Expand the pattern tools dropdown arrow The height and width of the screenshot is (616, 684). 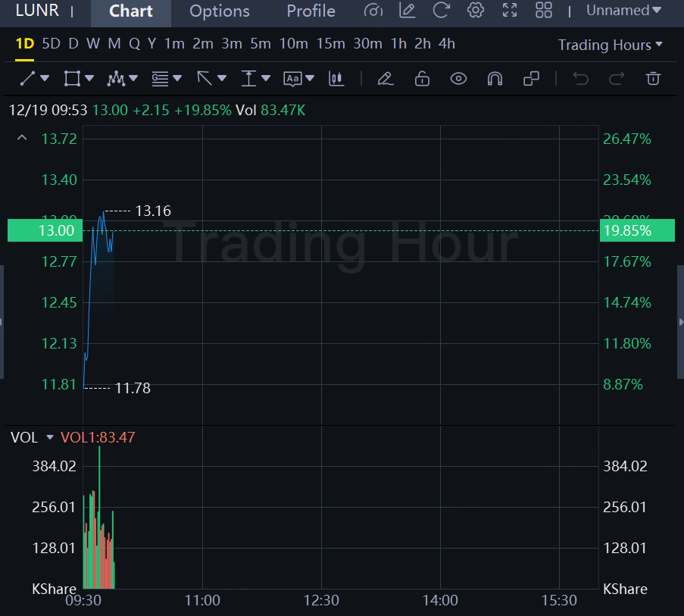(133, 79)
